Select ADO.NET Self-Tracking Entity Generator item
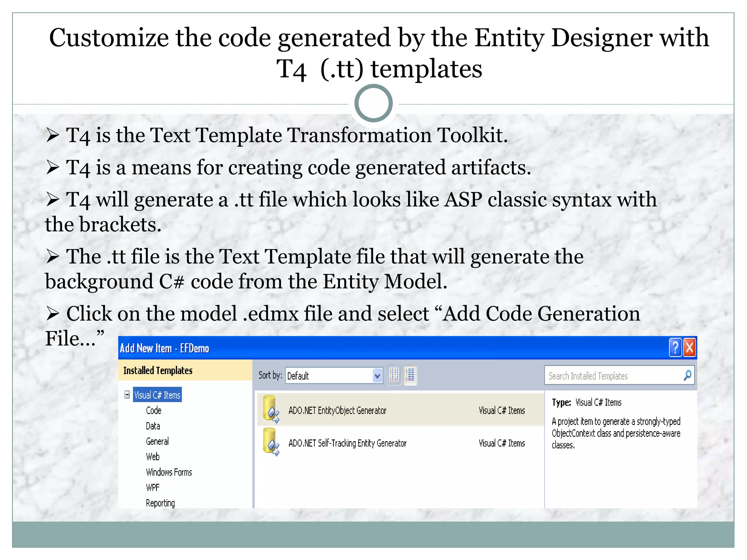This screenshot has height=560, width=747. pos(347,443)
